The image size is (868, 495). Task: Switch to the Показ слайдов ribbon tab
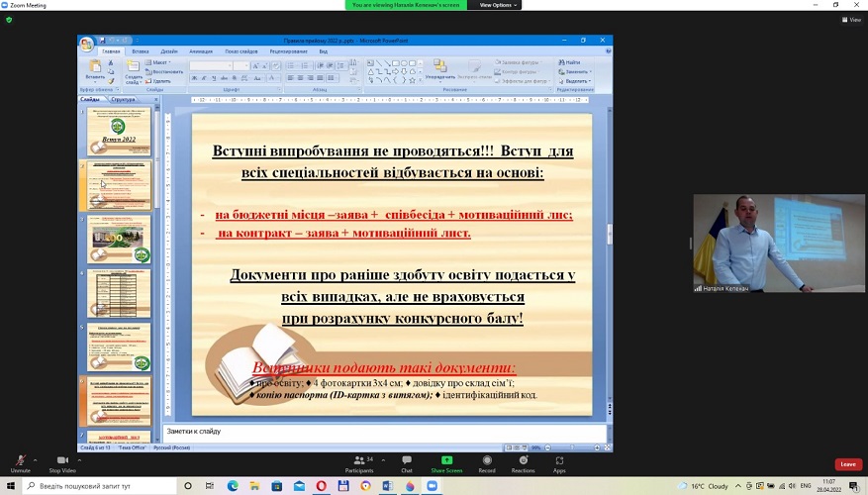pos(241,51)
